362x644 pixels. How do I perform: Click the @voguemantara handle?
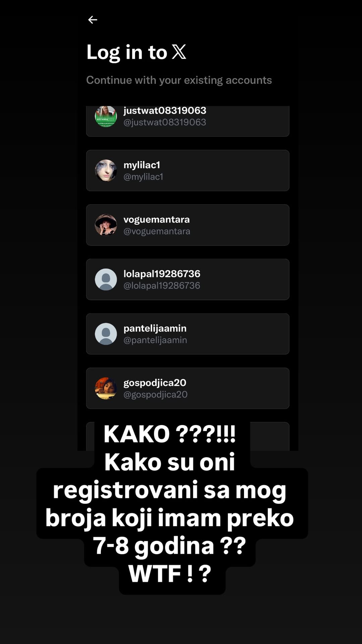tap(157, 231)
